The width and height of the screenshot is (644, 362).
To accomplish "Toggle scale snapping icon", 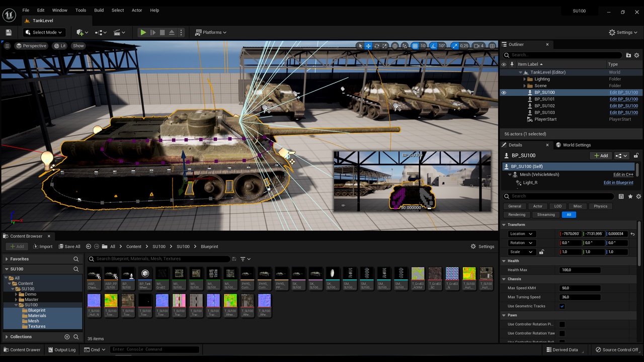I will coord(455,46).
